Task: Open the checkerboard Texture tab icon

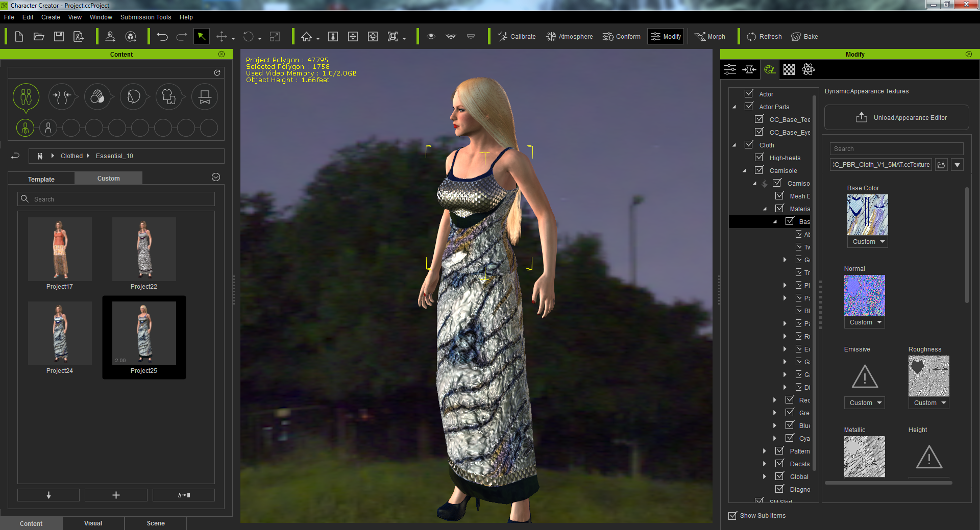Action: [x=789, y=69]
